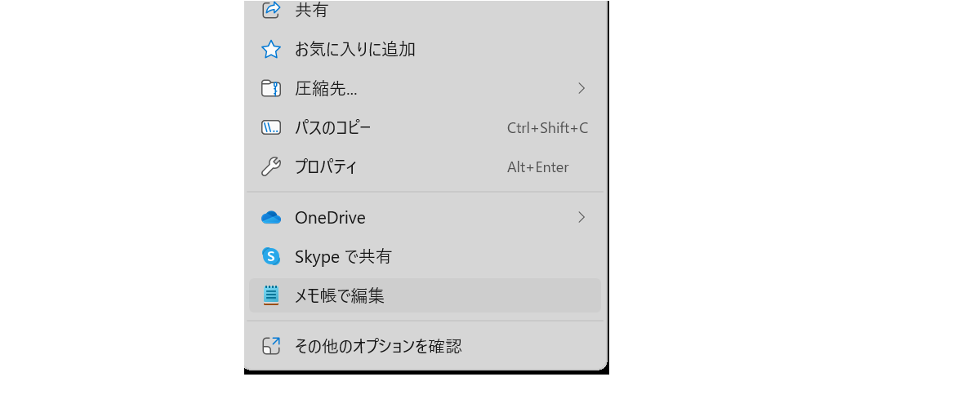Click the OneDrive cloud icon
The height and width of the screenshot is (408, 980).
[271, 218]
